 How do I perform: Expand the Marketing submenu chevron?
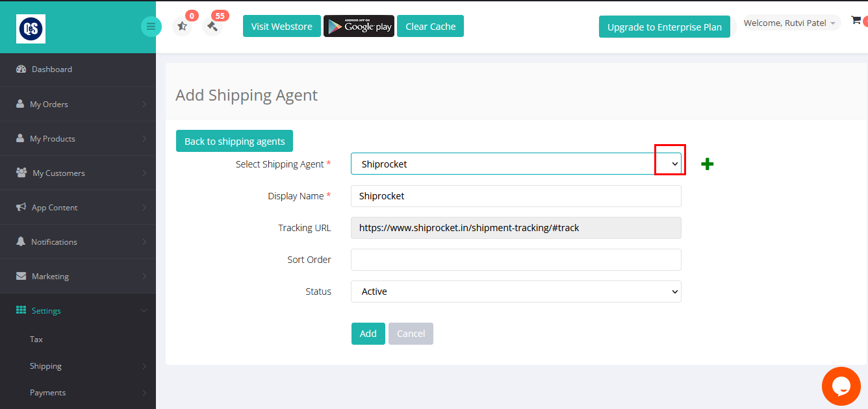144,276
